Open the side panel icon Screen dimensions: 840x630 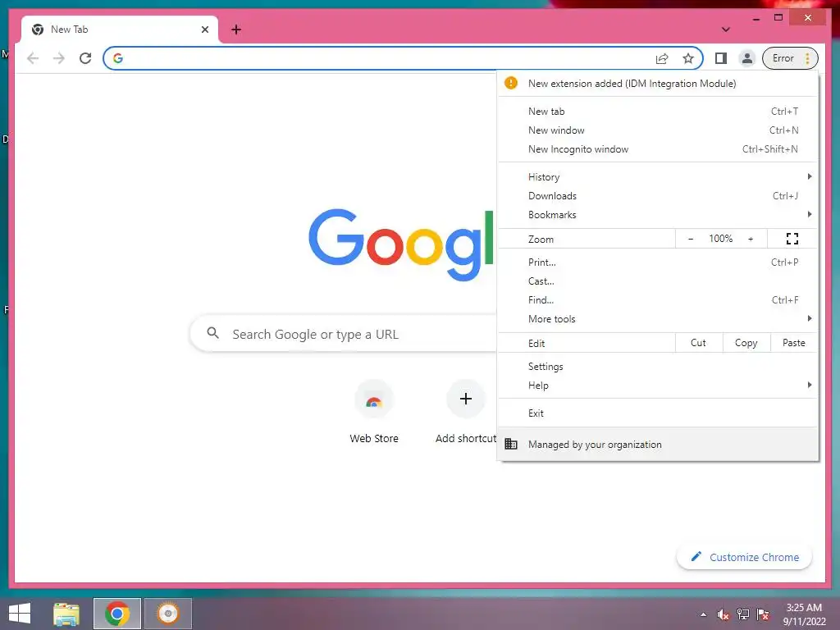[721, 58]
